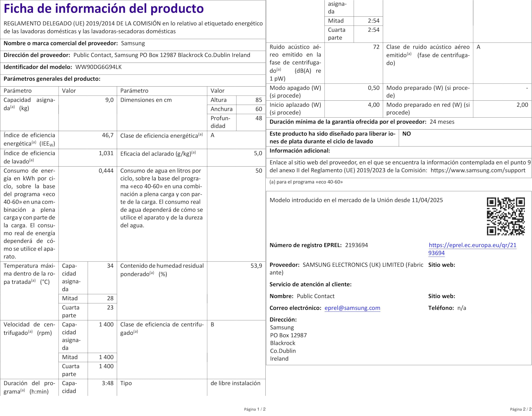Click washing efficiency index value 1,031
Screen dimensions: 532x416
pos(106,153)
